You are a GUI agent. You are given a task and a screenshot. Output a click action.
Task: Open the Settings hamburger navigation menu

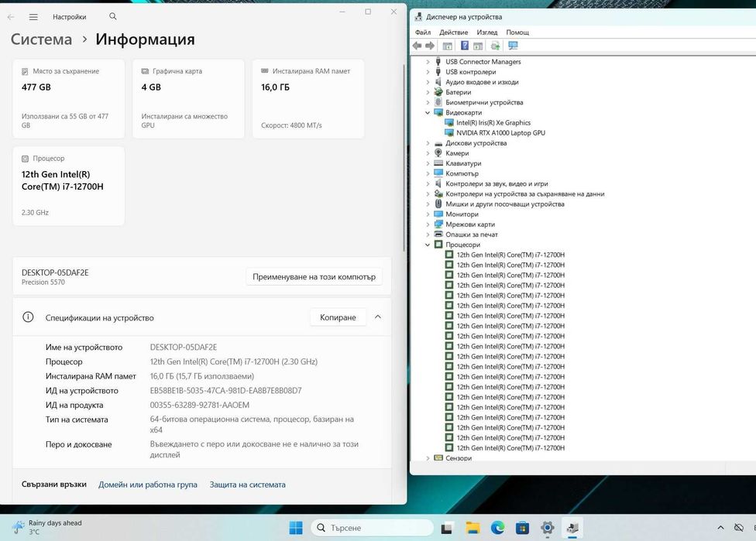[33, 17]
